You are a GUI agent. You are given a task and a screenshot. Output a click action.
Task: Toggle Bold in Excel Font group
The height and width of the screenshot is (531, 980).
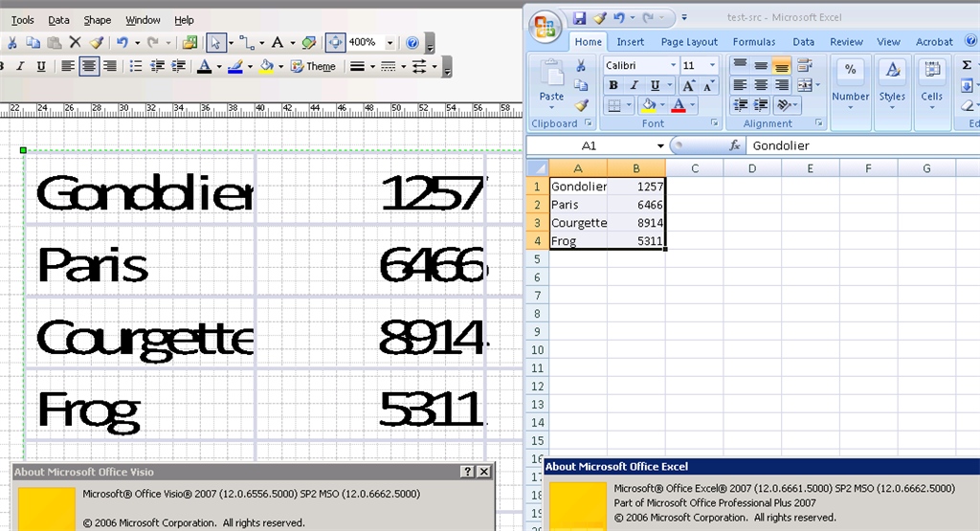pyautogui.click(x=613, y=85)
